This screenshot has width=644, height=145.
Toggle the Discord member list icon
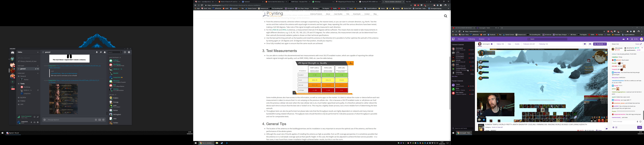tap(105, 52)
